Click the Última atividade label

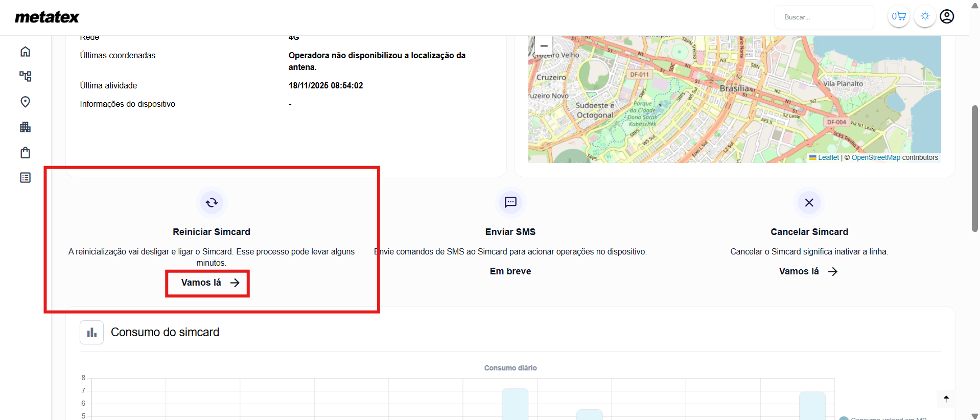coord(108,86)
